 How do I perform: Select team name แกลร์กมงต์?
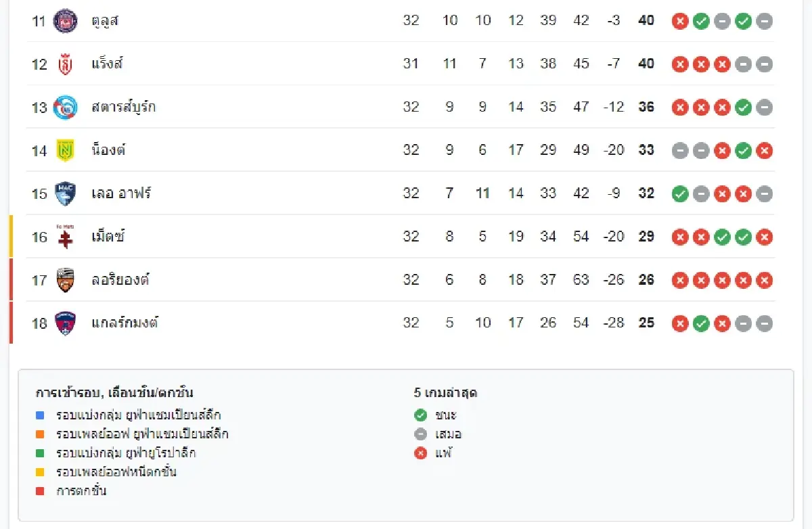click(125, 323)
